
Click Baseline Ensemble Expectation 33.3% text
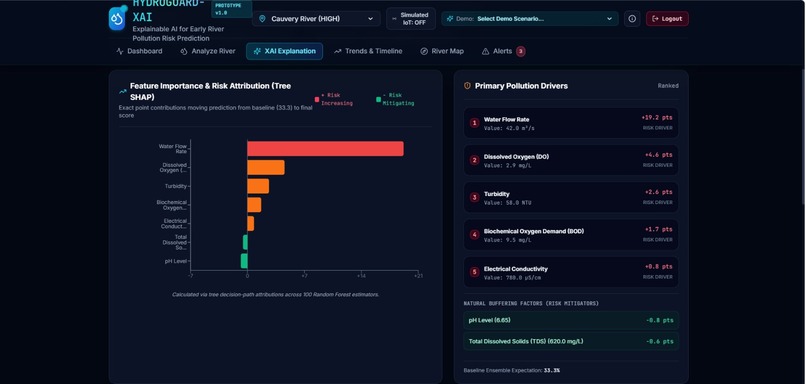[511, 370]
